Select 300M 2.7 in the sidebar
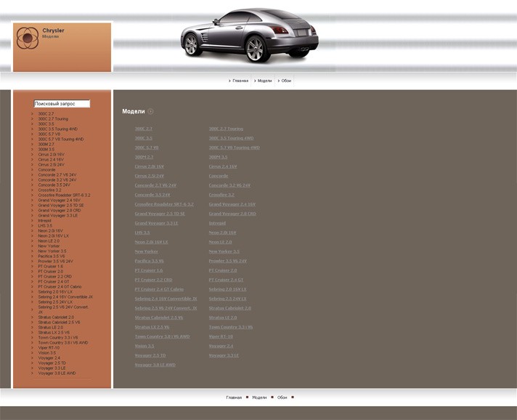517x420 pixels. point(46,144)
